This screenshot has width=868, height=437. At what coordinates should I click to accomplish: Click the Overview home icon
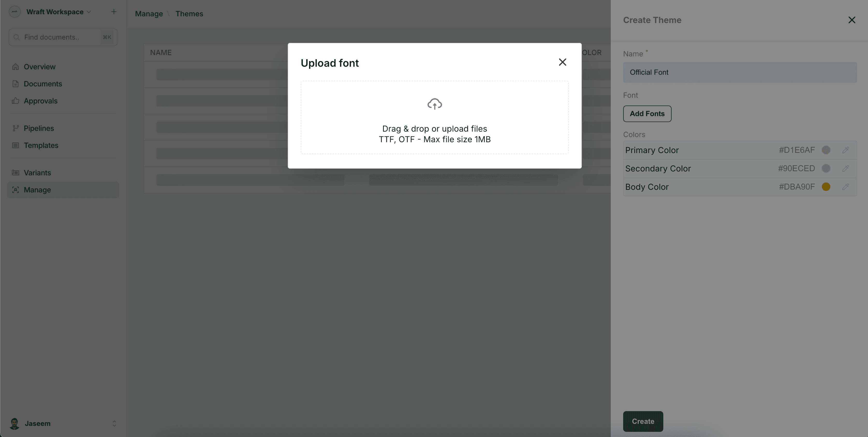(16, 67)
